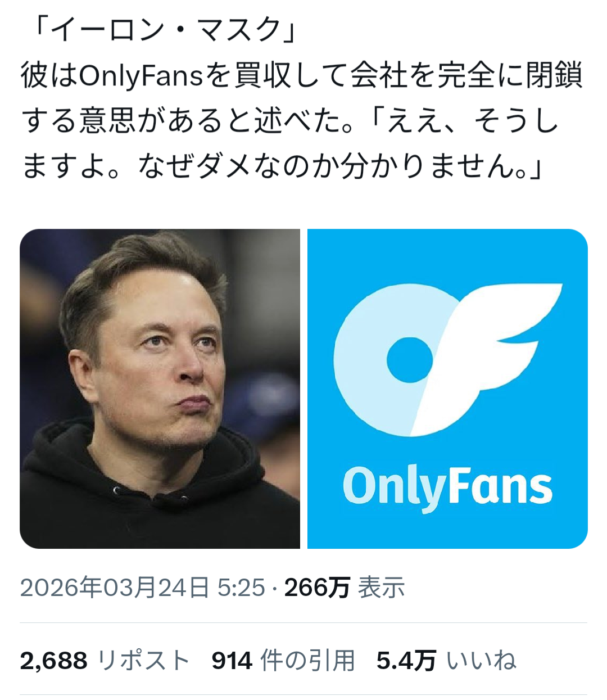Click the final line ending 分かりません。」
The image size is (607, 700).
pos(281,167)
